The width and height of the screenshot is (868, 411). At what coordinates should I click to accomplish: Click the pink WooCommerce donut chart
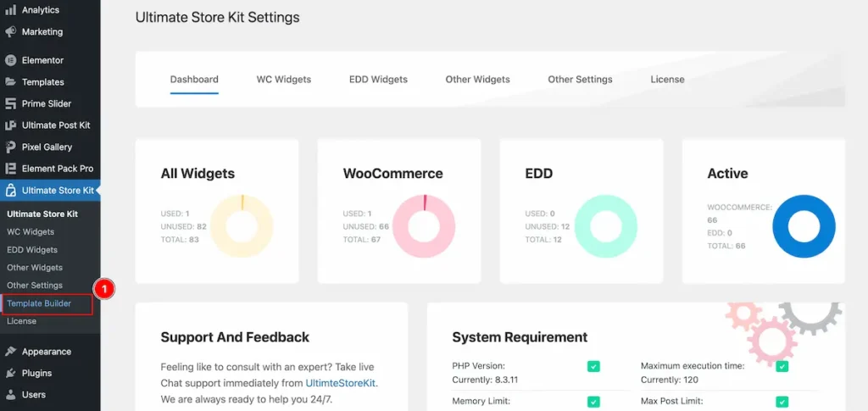coord(424,227)
